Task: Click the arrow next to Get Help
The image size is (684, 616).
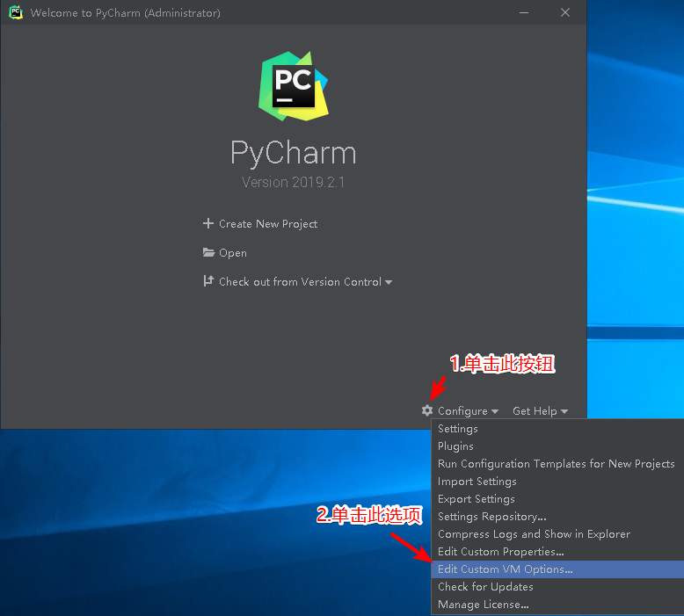Action: 564,411
